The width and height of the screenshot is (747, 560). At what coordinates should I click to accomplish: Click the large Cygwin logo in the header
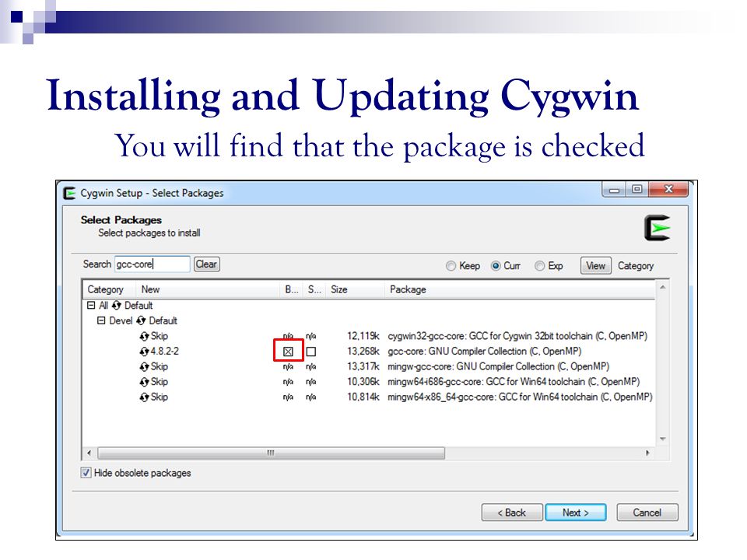tap(658, 228)
